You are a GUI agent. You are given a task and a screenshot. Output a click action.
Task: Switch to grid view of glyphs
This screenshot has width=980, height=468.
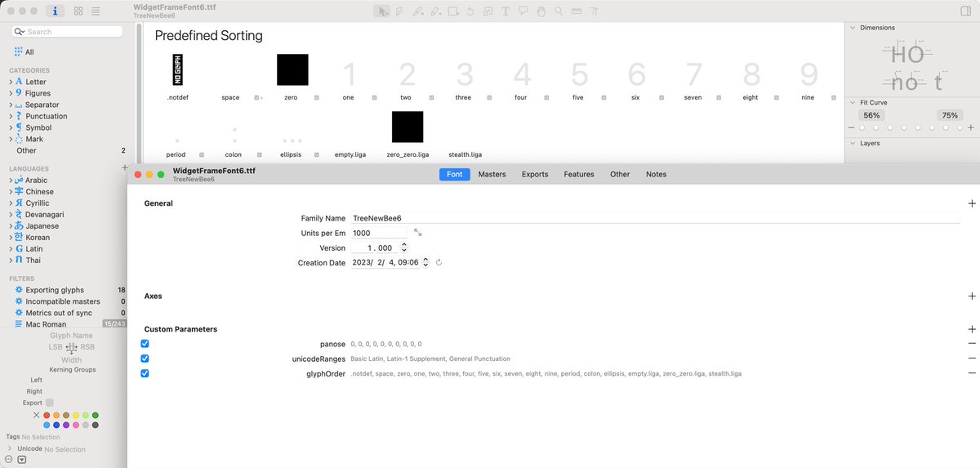78,11
